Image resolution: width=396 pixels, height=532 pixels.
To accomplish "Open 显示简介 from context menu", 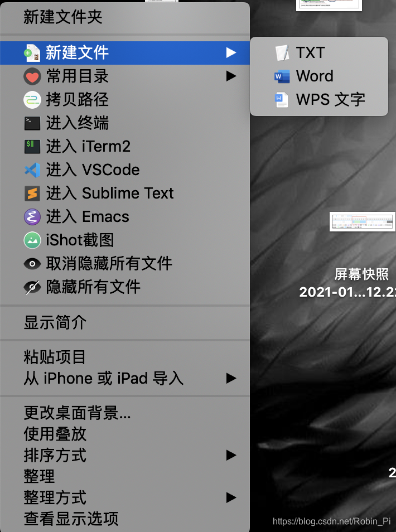I will click(x=125, y=323).
